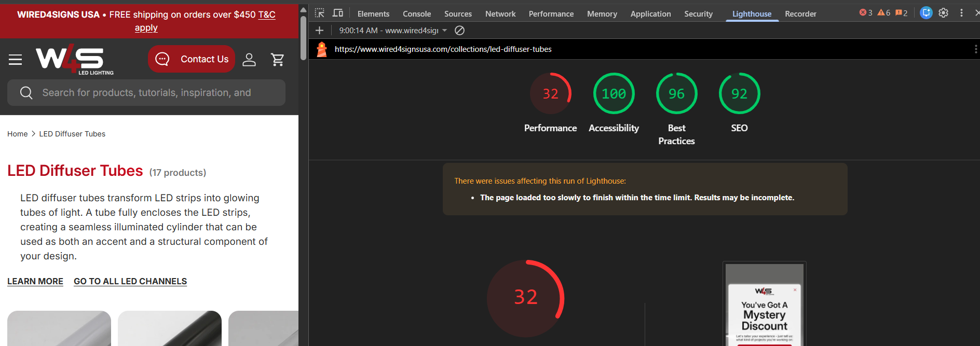Focus the product search input field

(146, 93)
